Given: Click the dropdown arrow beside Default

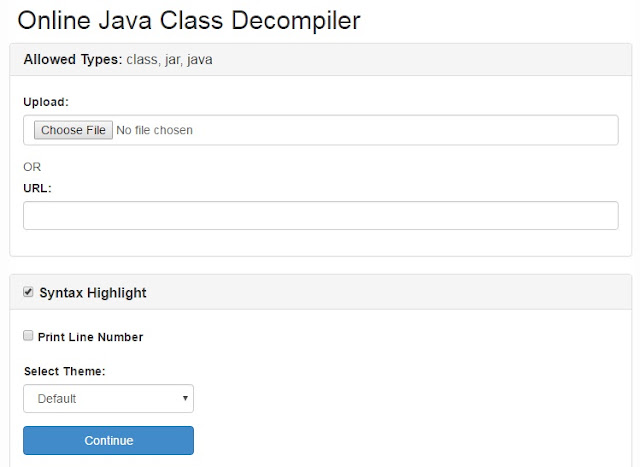Looking at the screenshot, I should [185, 398].
